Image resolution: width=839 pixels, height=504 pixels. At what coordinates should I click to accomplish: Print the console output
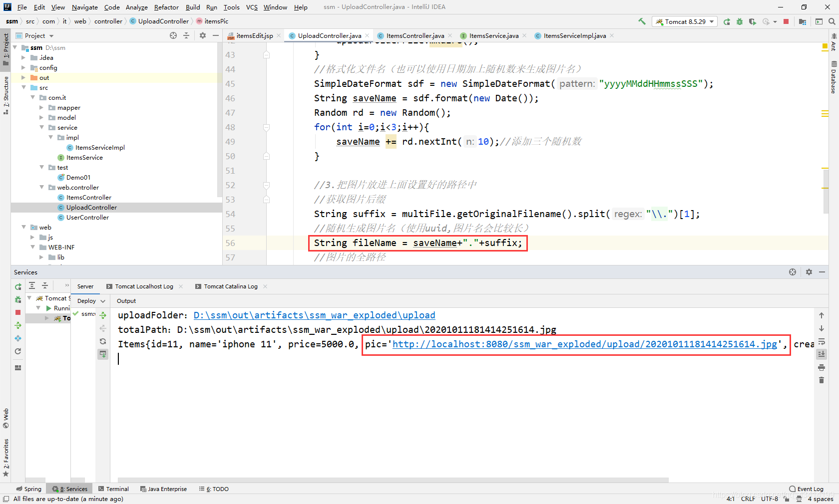tap(822, 367)
